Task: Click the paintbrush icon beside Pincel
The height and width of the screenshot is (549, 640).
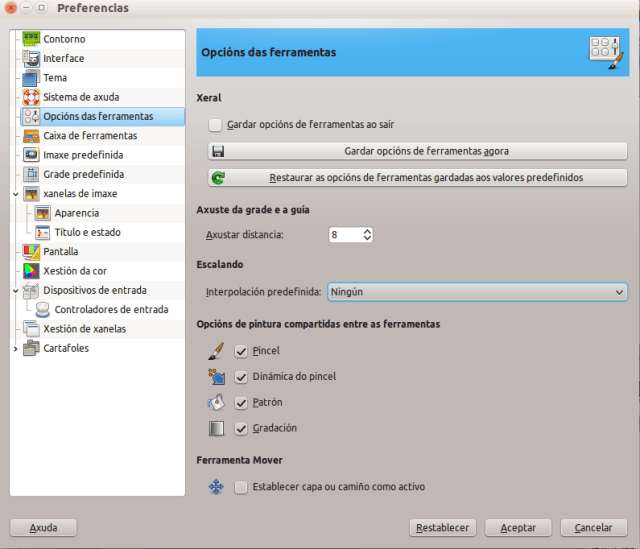Action: point(216,351)
